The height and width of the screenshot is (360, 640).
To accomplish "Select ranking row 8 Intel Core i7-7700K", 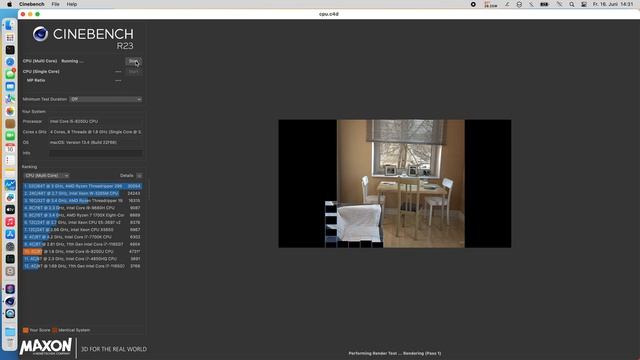I will (x=82, y=237).
